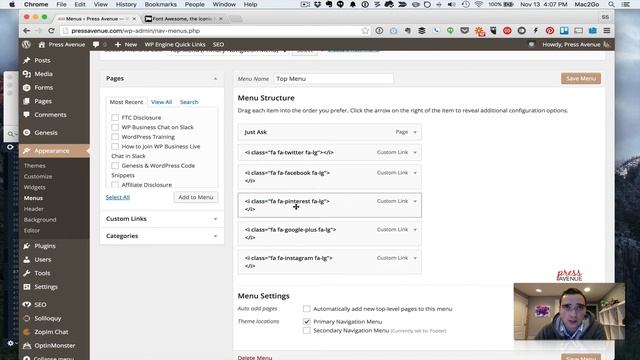640x360 pixels.
Task: Open Spotlight search in macOS menu bar
Action: 611,4
